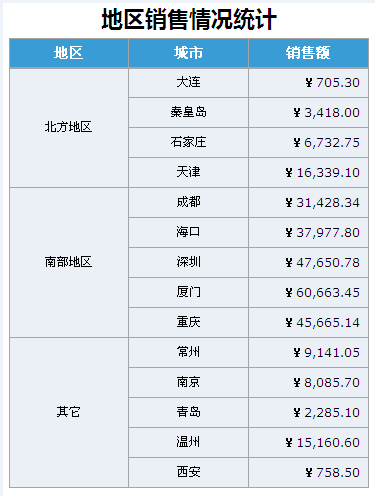Image resolution: width=375 pixels, height=496 pixels.
Task: Select the 其它 region cell
Action: (69, 412)
